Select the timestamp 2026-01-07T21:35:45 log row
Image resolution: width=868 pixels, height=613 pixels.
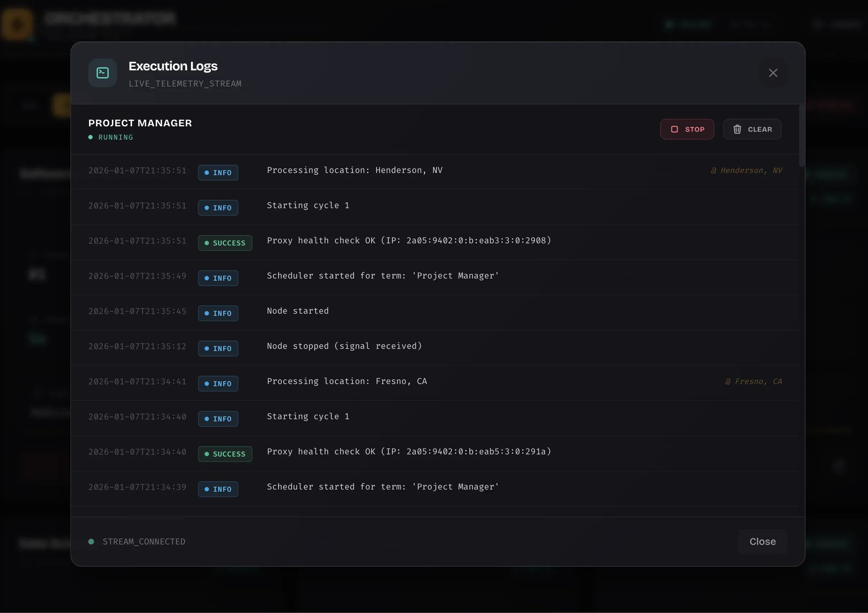click(x=416, y=311)
